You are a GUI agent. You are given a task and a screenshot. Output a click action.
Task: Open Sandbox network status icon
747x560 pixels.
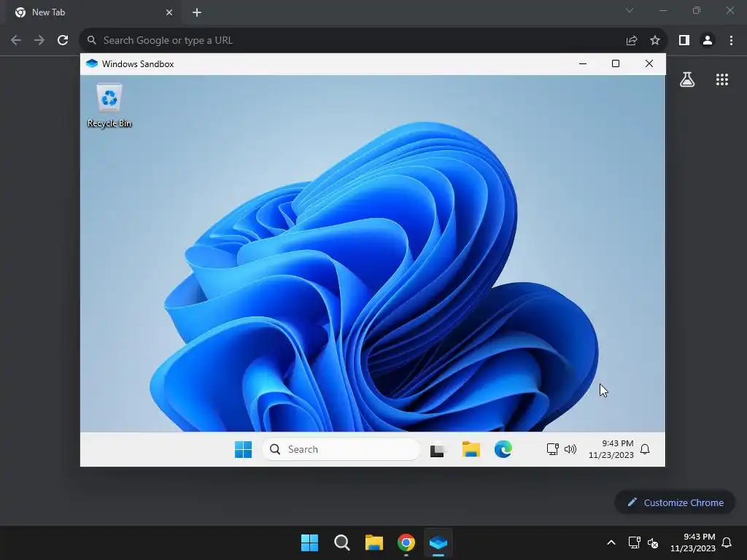coord(553,449)
